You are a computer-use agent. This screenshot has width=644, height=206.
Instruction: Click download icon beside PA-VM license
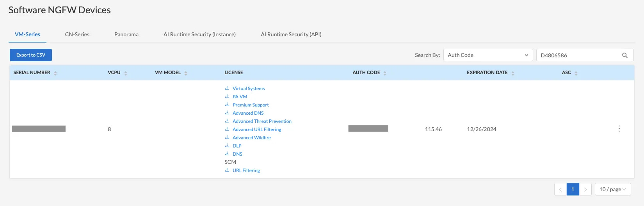click(227, 96)
